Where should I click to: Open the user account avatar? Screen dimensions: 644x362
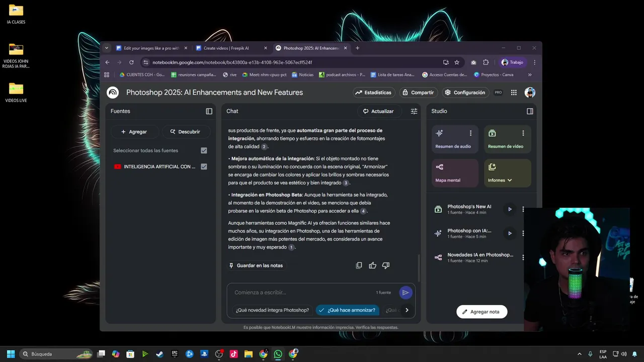[x=530, y=93]
